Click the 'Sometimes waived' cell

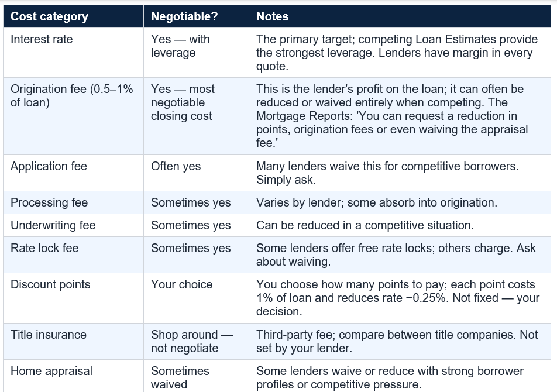coord(196,376)
